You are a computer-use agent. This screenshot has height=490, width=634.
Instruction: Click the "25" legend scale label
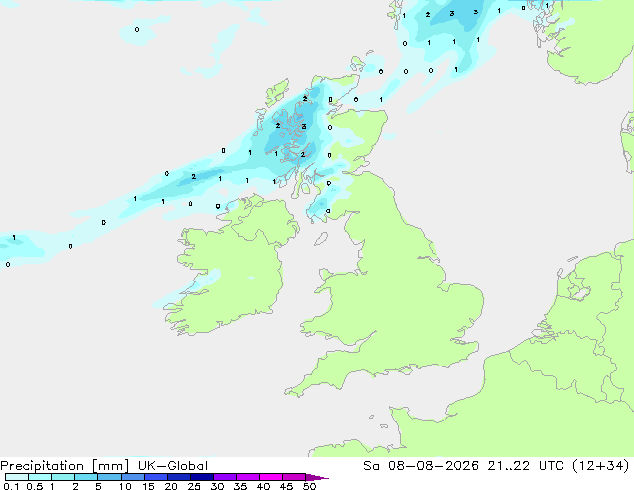coord(194,486)
